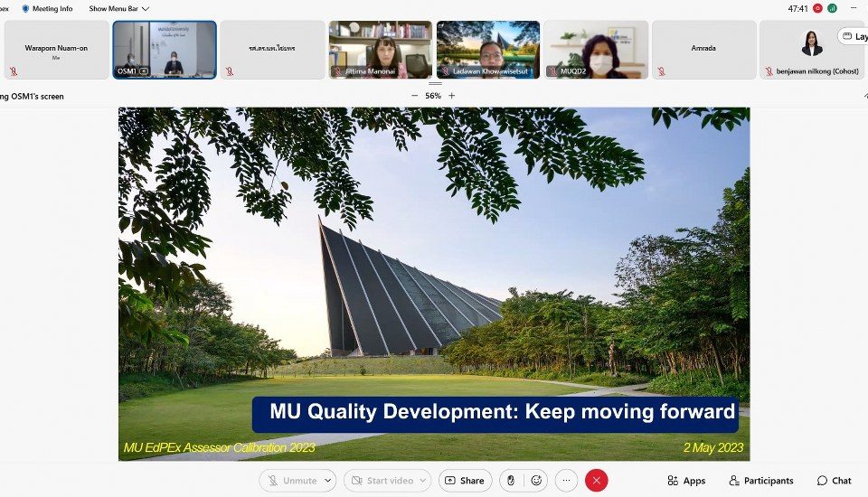This screenshot has width=868, height=497.
Task: Select Waraporn Nuam-on participant tile
Action: 56,50
